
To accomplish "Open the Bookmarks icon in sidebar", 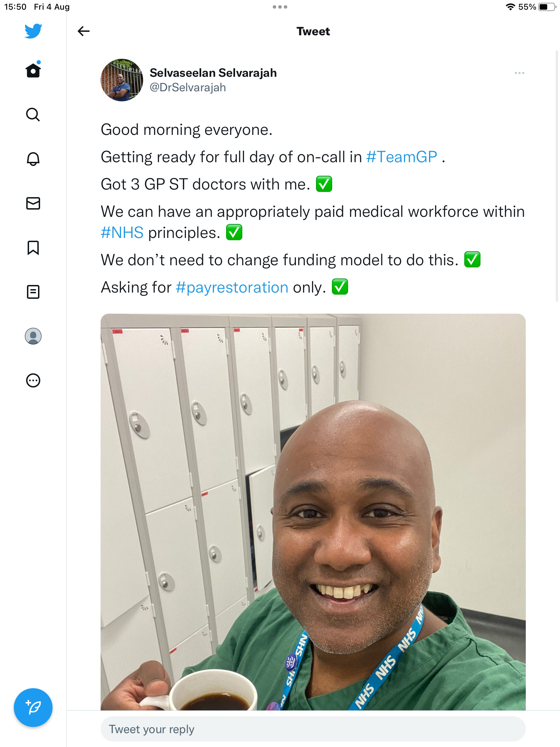I will (x=33, y=248).
